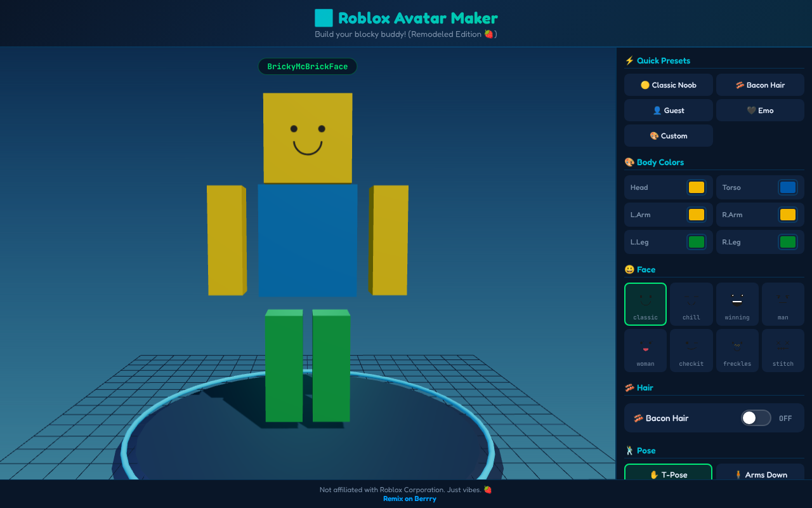Viewport: 812px width, 508px height.
Task: Select the checkit face
Action: tap(691, 350)
